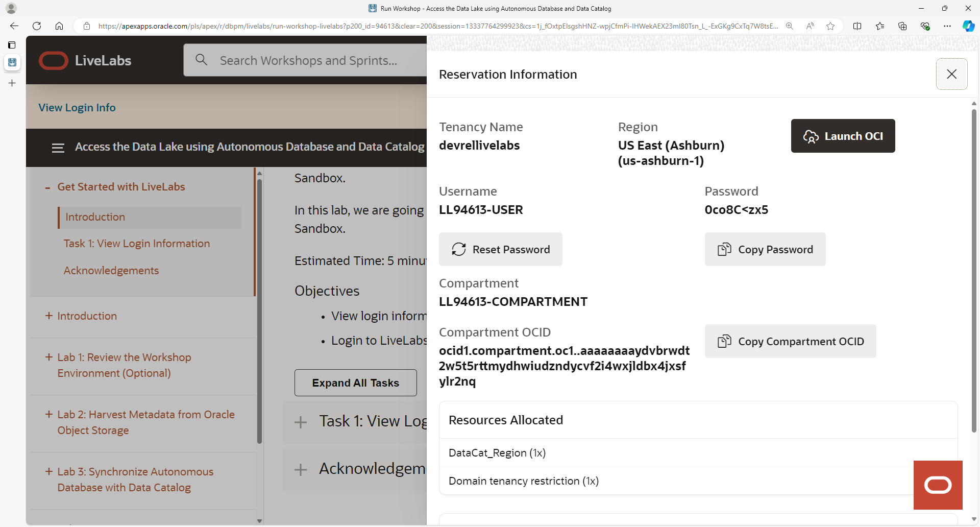Close the Reservation Information panel

(951, 74)
